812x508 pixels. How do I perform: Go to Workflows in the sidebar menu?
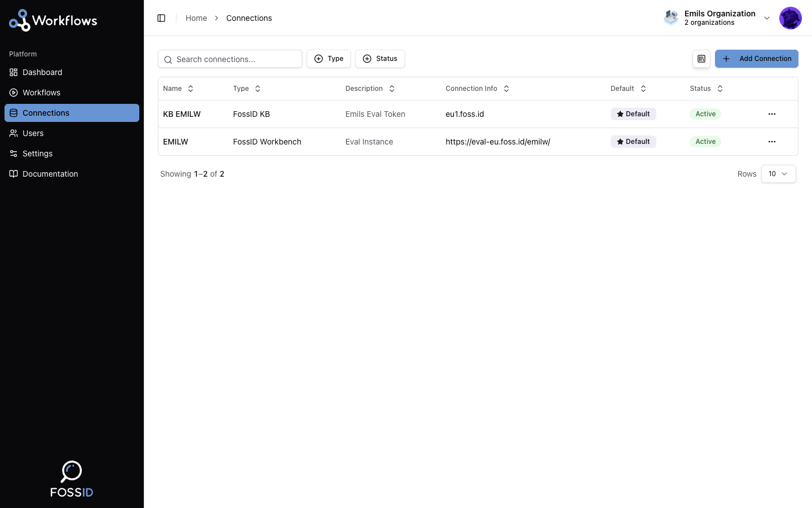pyautogui.click(x=72, y=93)
